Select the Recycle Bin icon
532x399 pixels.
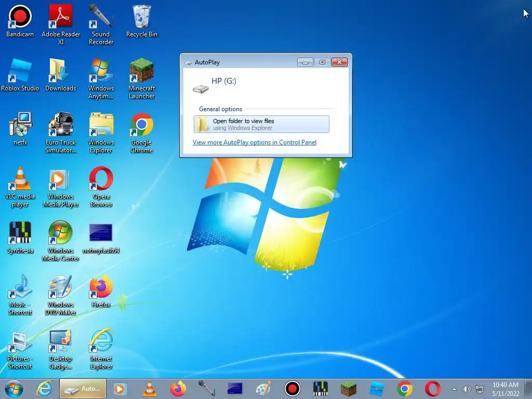click(x=141, y=21)
